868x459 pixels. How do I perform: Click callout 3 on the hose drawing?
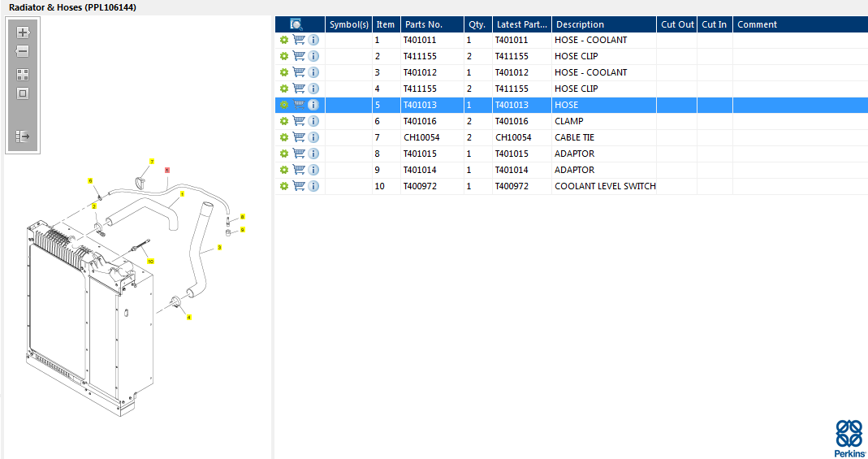219,248
